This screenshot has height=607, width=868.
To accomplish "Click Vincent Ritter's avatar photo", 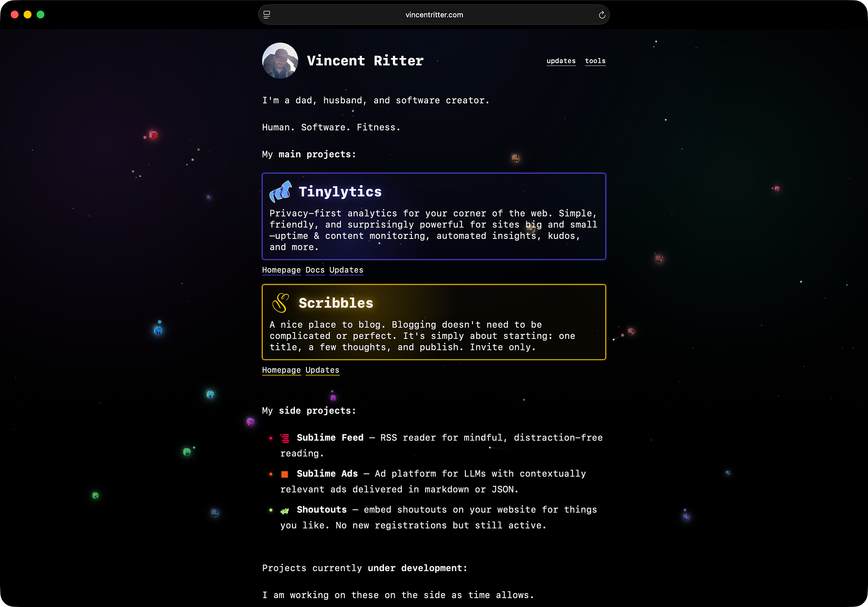I will tap(280, 61).
